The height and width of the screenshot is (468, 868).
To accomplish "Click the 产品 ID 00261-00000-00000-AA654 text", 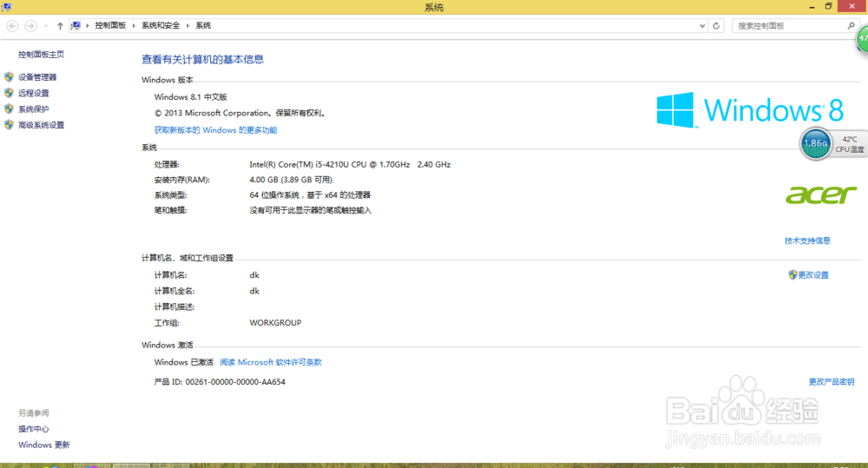I will [x=220, y=381].
